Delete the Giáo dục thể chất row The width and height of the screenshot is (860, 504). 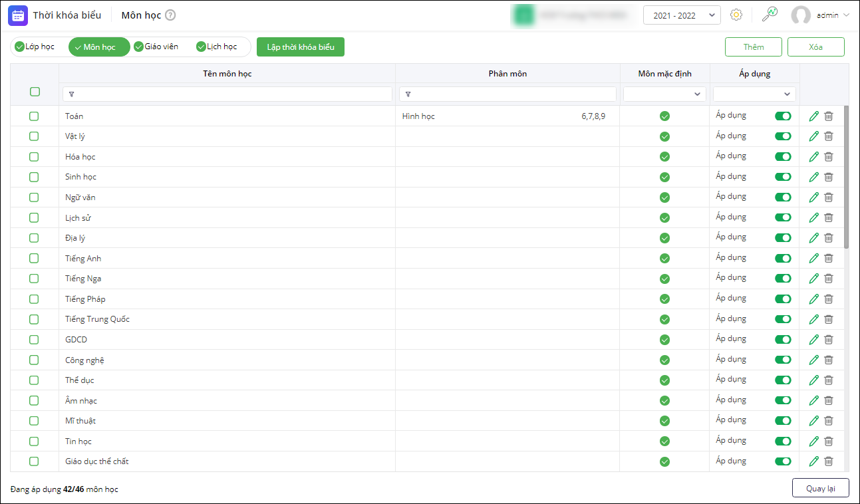click(x=829, y=461)
